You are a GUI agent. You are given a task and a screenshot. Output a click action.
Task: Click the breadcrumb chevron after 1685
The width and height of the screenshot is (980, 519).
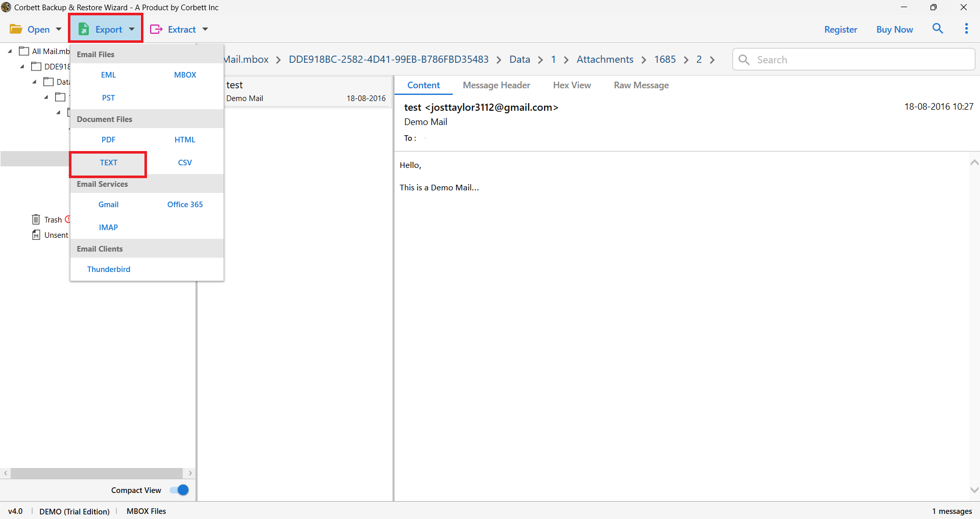coord(686,60)
